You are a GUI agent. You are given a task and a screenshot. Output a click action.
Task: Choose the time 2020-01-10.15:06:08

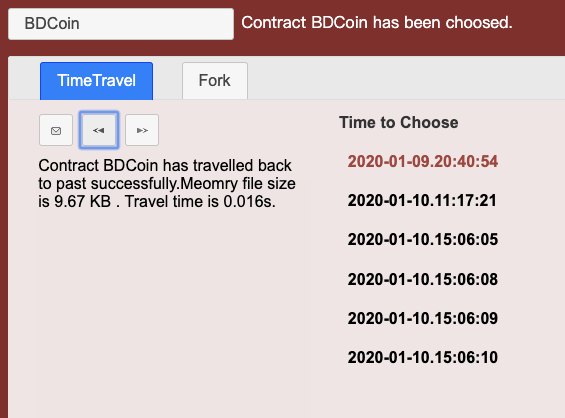tap(423, 279)
